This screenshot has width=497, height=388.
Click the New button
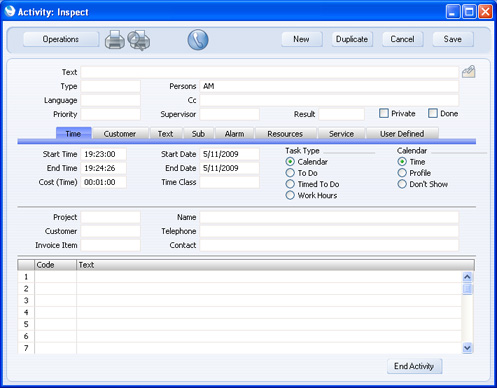301,39
